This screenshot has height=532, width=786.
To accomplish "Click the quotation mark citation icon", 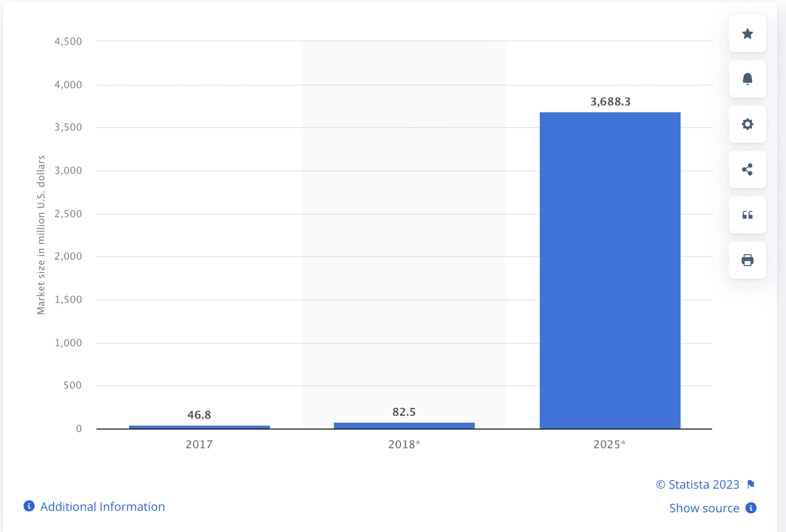I will pos(747,215).
